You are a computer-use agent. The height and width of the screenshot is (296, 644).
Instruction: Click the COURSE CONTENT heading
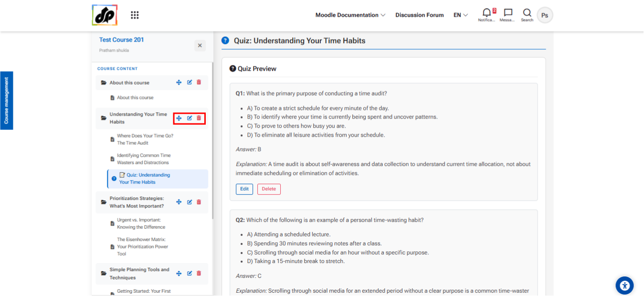117,69
